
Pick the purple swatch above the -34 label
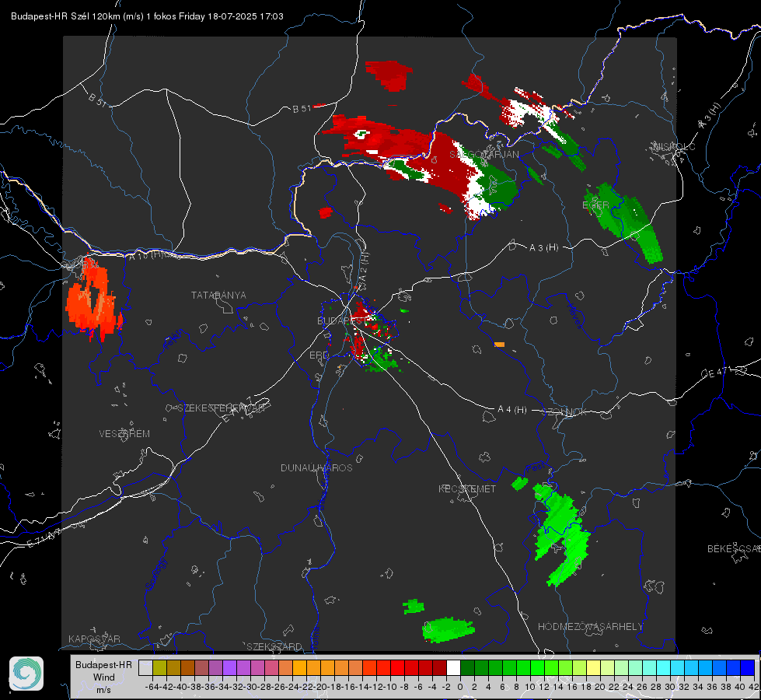229,667
